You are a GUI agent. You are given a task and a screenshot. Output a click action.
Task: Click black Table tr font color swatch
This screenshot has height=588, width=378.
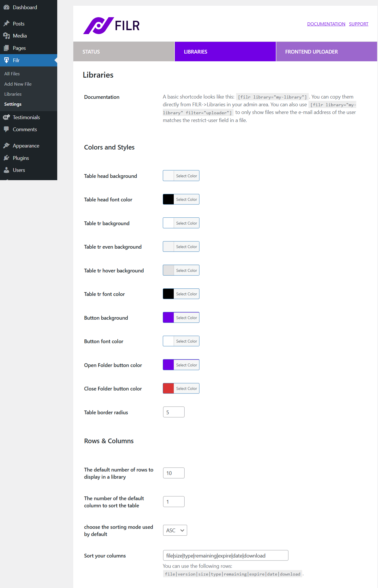click(168, 294)
